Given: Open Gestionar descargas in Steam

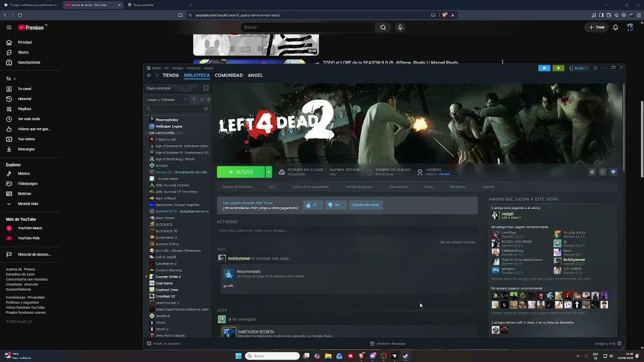Looking at the screenshot, I should coord(387,344).
